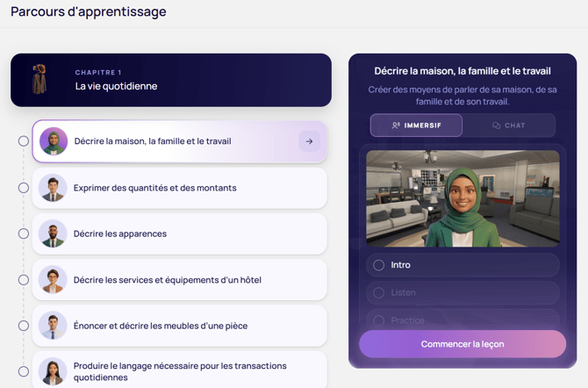The image size is (588, 388).
Task: Open Énoncer et décrire les meubles d'une pièce
Action: [x=180, y=326]
